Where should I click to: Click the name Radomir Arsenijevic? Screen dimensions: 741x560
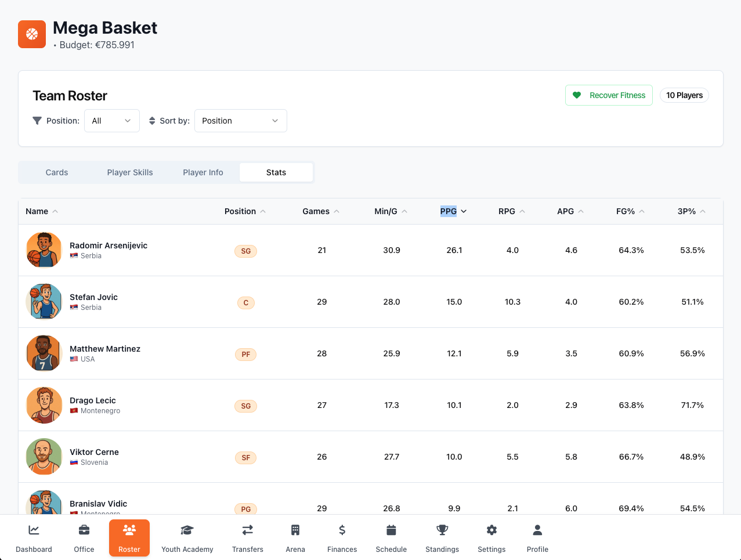(109, 245)
